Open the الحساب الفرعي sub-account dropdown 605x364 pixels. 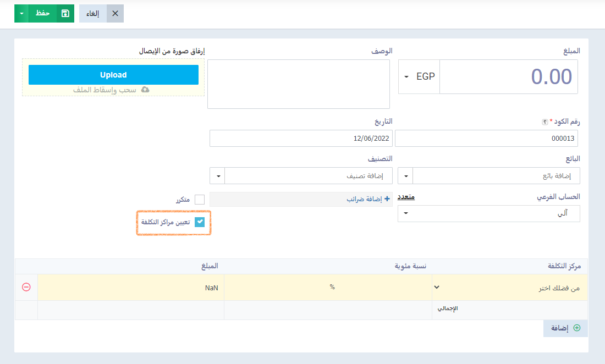489,213
